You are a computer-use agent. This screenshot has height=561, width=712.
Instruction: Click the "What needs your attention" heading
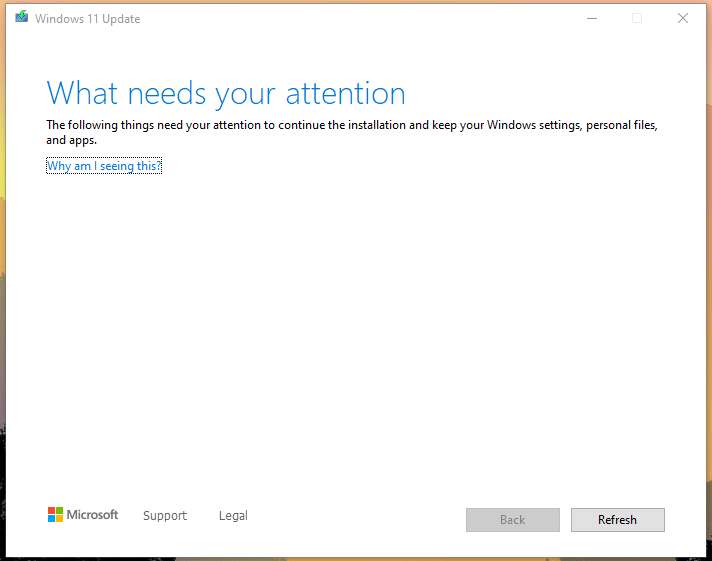click(x=226, y=93)
